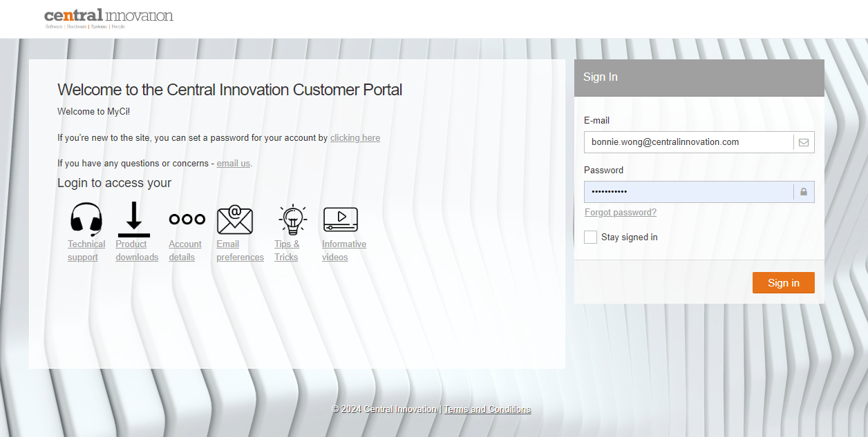
Task: Click the envelope icon in E-mail field
Action: (804, 142)
